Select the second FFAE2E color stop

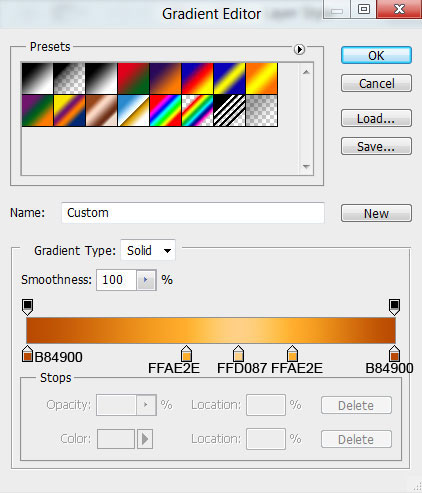click(292, 354)
